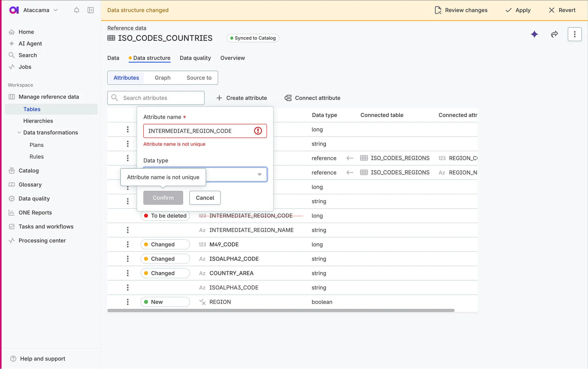Switch to the Data quality tab

click(x=195, y=58)
